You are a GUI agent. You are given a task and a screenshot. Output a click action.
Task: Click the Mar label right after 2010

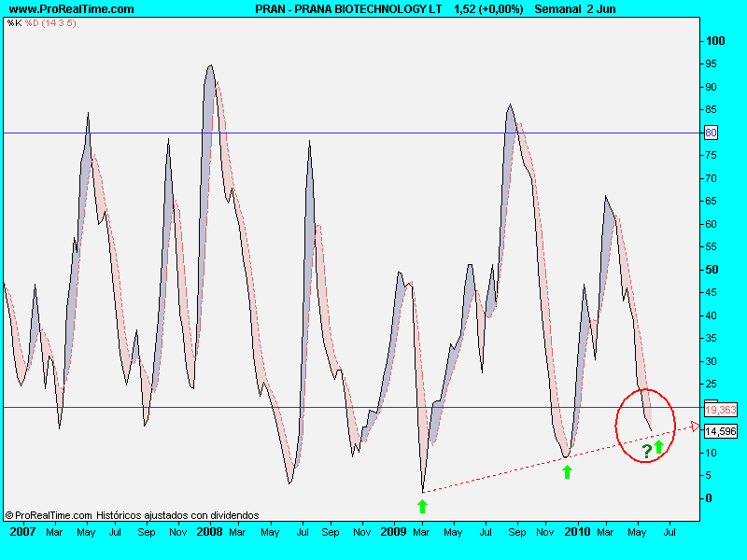[605, 532]
